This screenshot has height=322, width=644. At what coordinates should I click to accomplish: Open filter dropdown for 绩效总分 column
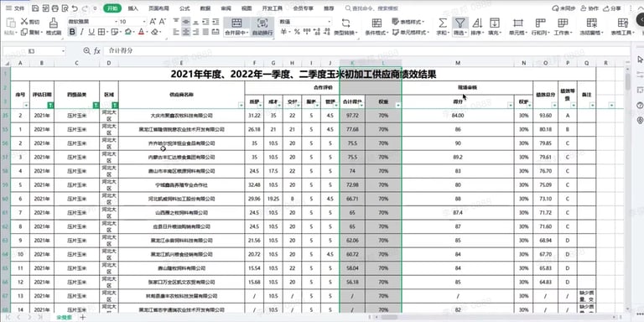pyautogui.click(x=555, y=105)
